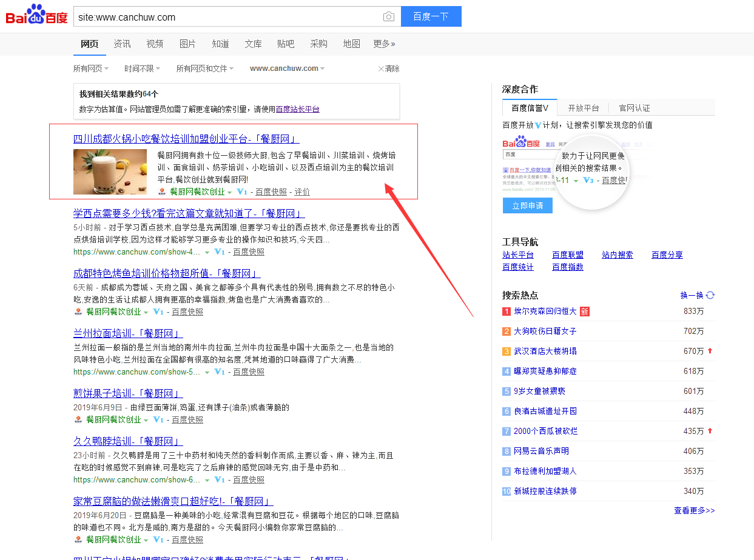Click V1 badge under 煎饼果子培训 result
The width and height of the screenshot is (754, 560).
(x=158, y=419)
